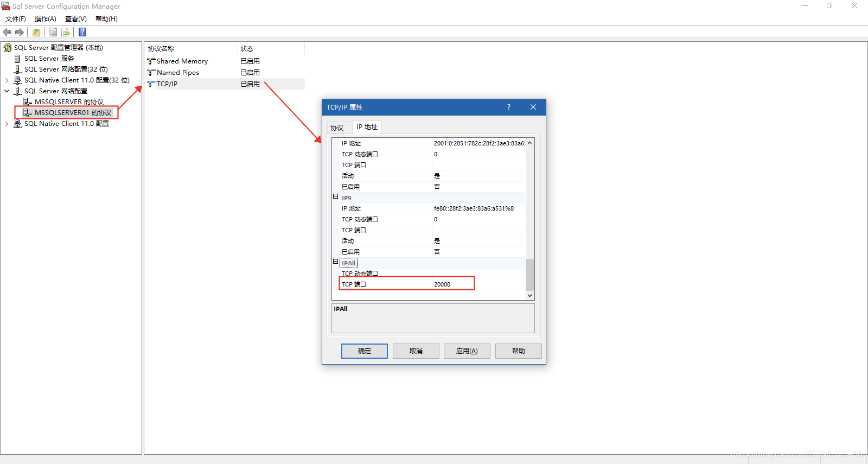Collapse the SQL Server 网络配置 tree node
This screenshot has width=868, height=464.
pyautogui.click(x=7, y=91)
